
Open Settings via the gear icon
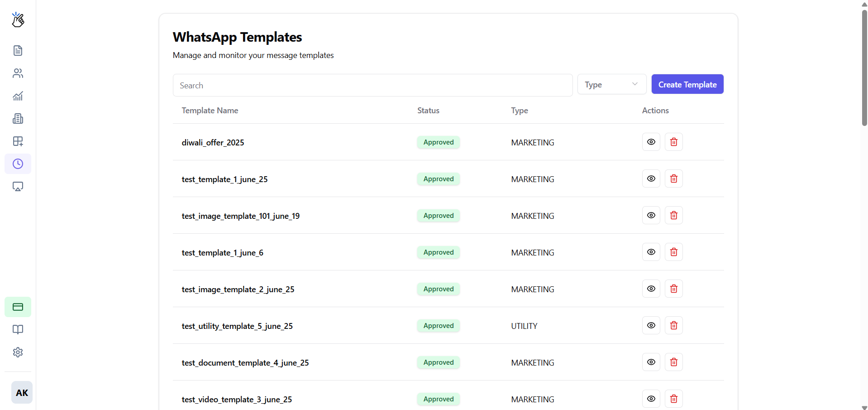click(x=18, y=352)
